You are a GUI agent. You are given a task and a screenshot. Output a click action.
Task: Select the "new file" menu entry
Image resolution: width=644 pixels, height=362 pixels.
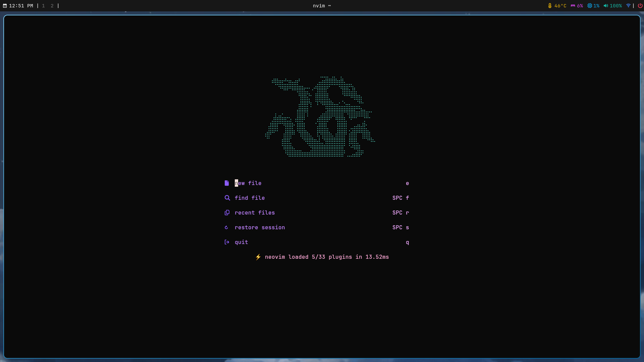248,183
